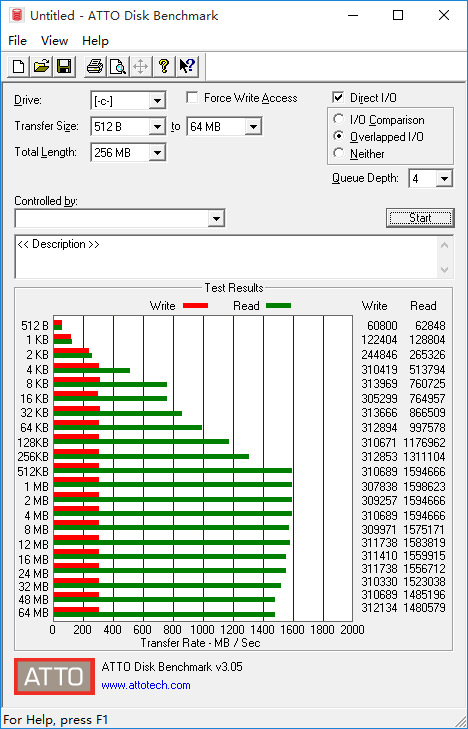The image size is (468, 729).
Task: Open the Controlled by combo box
Action: tap(120, 219)
